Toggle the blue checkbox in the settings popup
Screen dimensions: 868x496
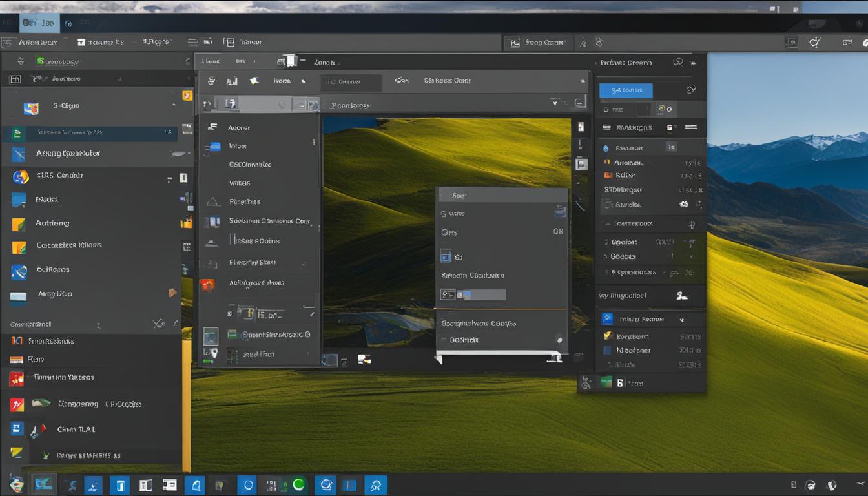[446, 256]
